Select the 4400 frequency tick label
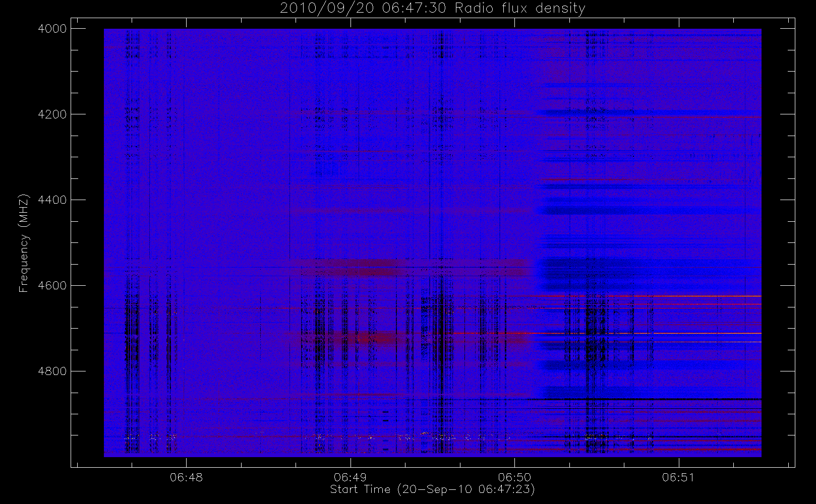 (x=52, y=200)
